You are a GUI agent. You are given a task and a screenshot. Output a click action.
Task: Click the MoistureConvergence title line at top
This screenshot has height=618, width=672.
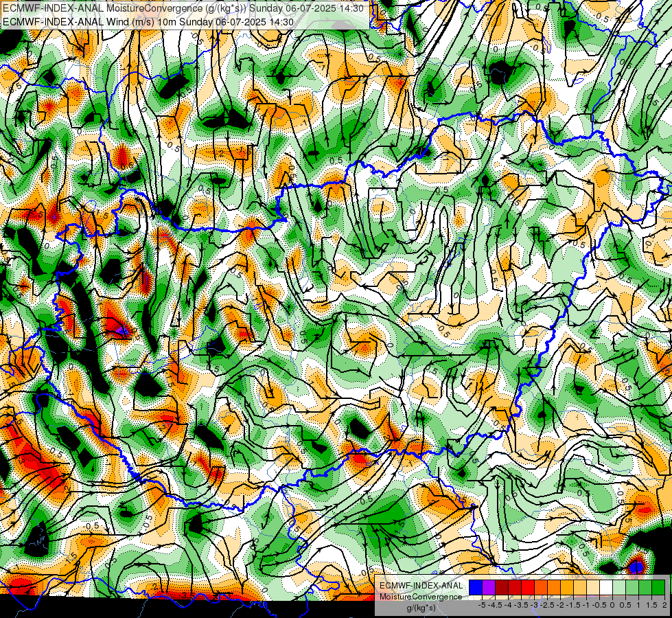pyautogui.click(x=183, y=8)
